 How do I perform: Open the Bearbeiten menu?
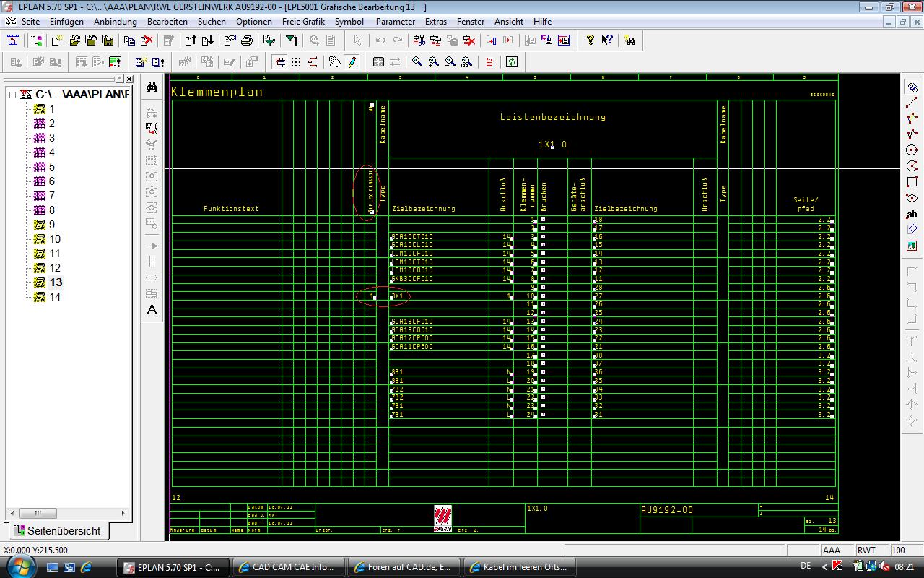(167, 22)
